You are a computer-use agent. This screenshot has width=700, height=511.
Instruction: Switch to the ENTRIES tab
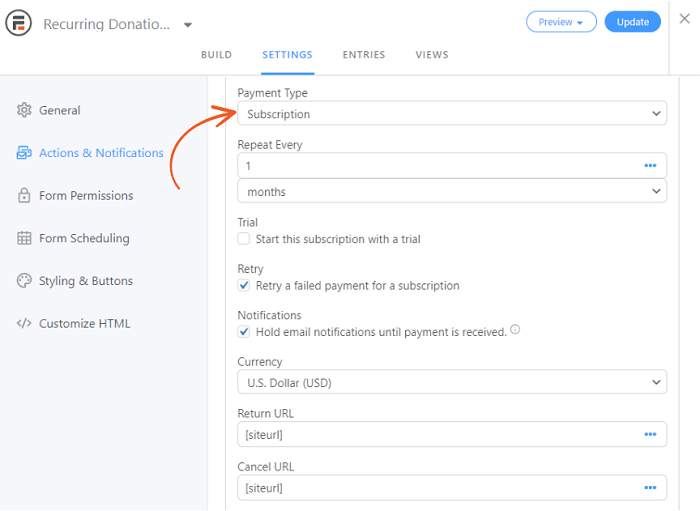coord(364,55)
